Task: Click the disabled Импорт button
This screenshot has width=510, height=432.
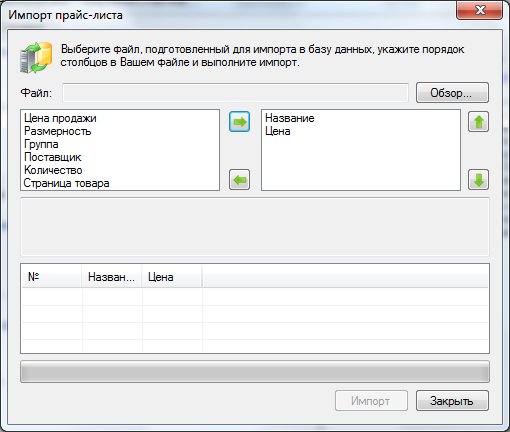Action: [x=371, y=401]
